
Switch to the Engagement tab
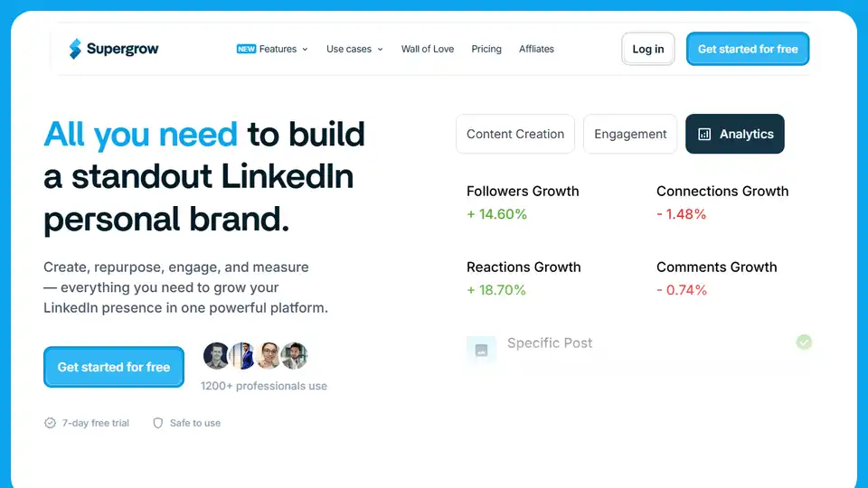click(630, 135)
